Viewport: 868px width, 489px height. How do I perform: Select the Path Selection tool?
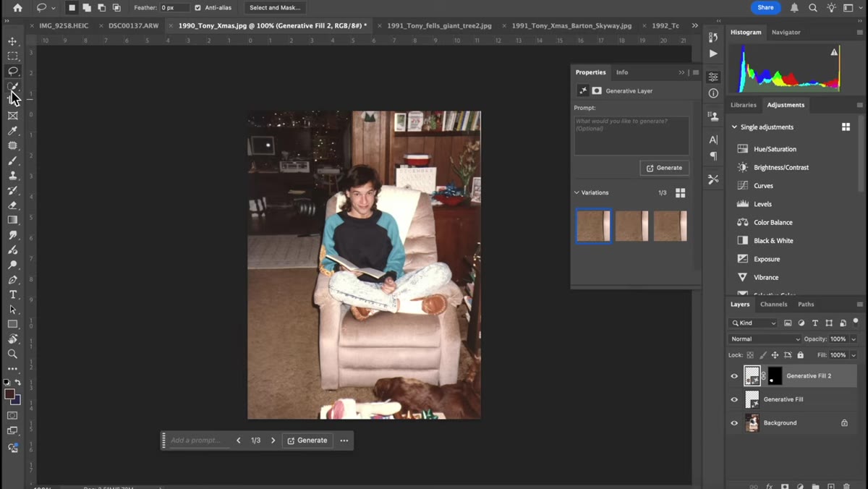12,310
